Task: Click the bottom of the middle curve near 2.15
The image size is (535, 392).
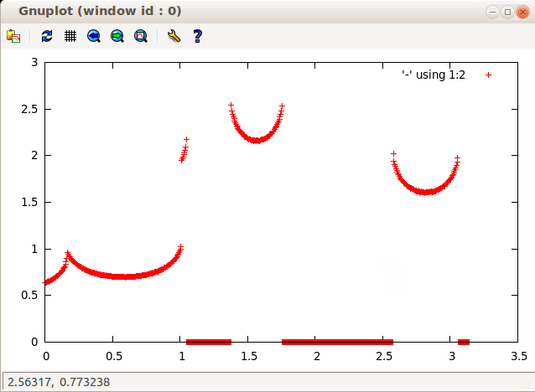Action: [257, 140]
